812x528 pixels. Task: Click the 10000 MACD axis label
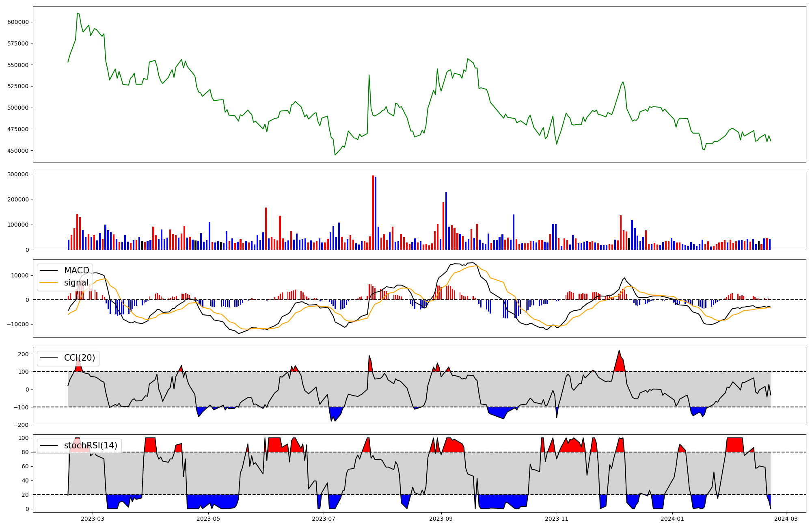click(x=19, y=275)
